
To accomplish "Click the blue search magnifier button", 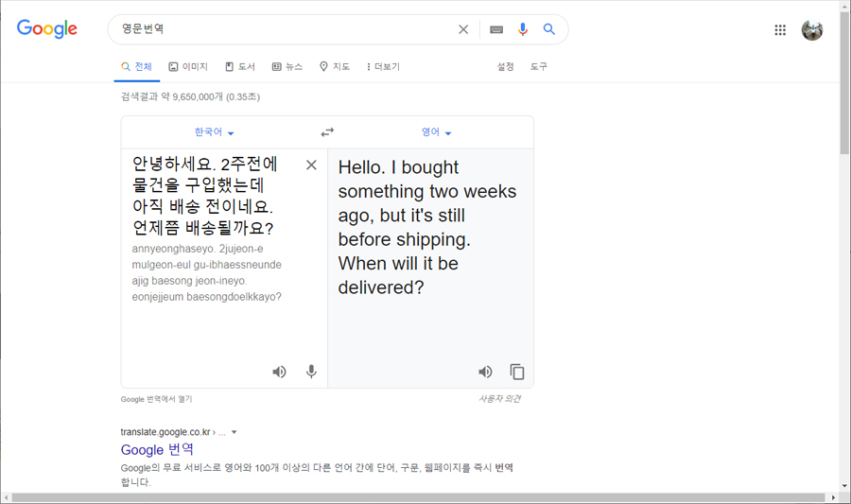I will pyautogui.click(x=549, y=29).
